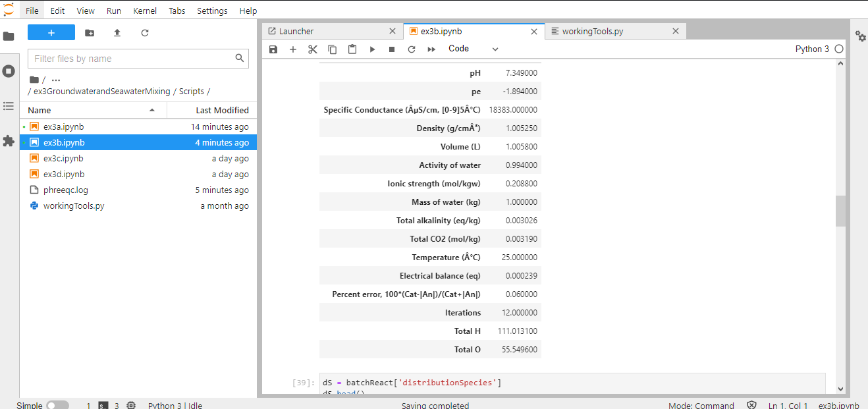Screen dimensions: 868x409
Task: Sort files by Name column
Action: pyautogui.click(x=93, y=110)
